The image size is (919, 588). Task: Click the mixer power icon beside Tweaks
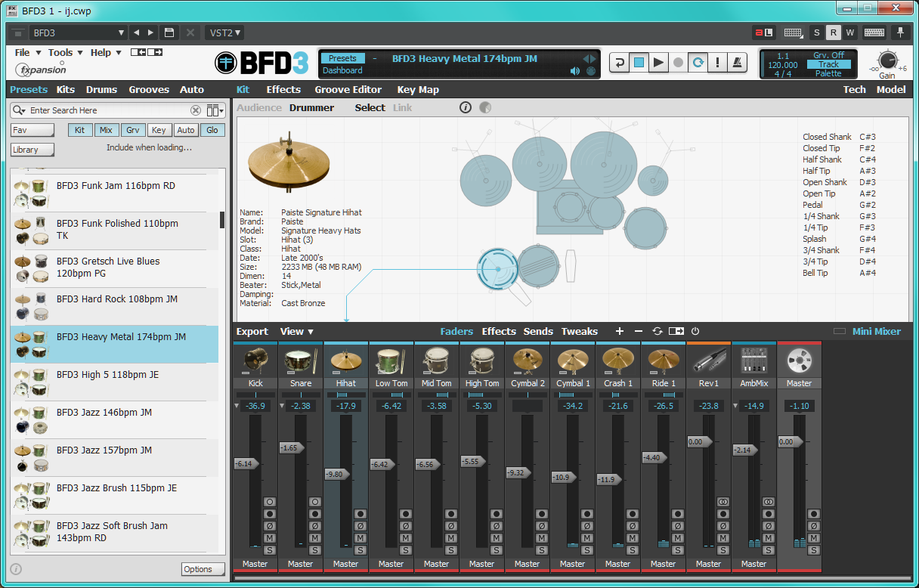695,331
